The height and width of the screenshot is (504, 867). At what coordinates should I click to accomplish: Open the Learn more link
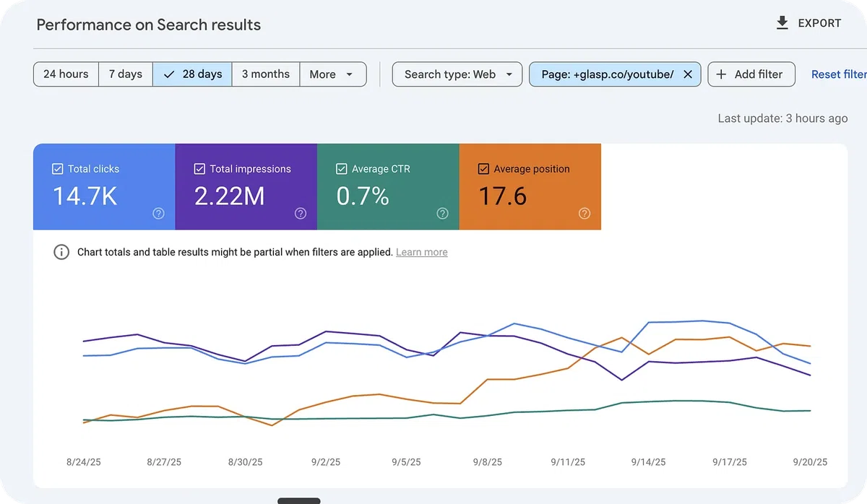tap(422, 252)
